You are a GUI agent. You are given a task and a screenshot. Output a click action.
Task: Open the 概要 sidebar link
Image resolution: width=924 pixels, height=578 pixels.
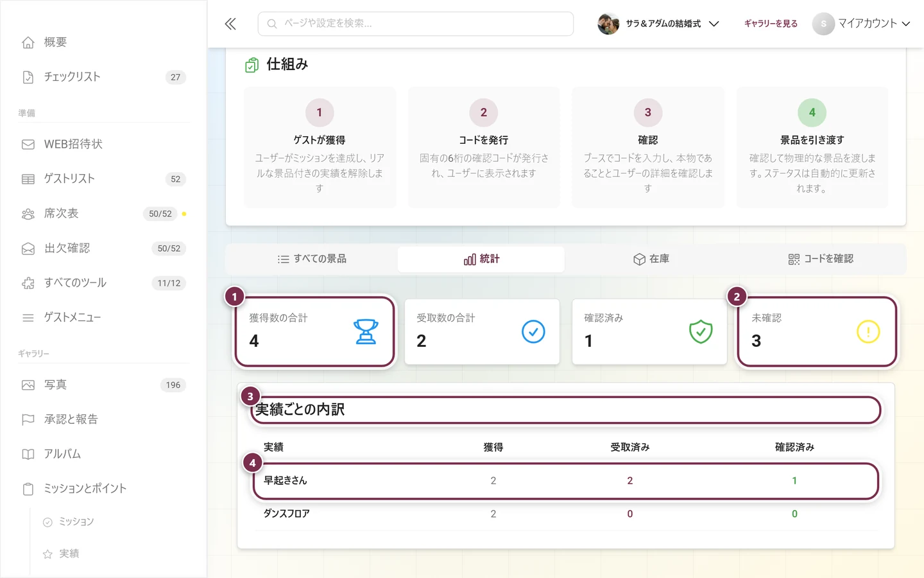point(55,42)
